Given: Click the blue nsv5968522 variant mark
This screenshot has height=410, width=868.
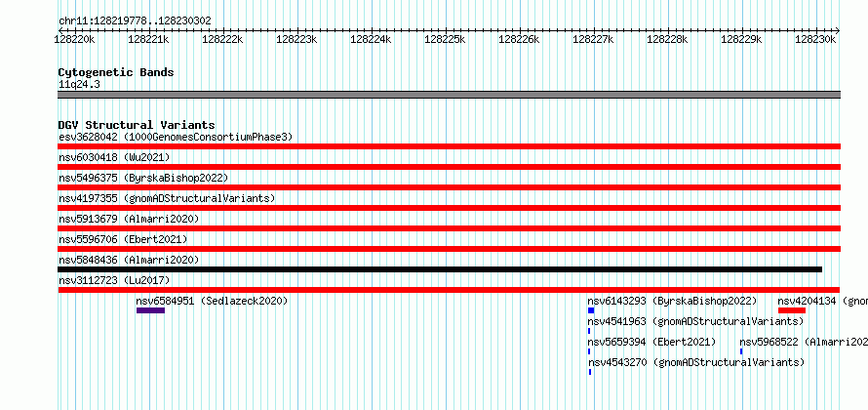Looking at the screenshot, I should coord(741,351).
